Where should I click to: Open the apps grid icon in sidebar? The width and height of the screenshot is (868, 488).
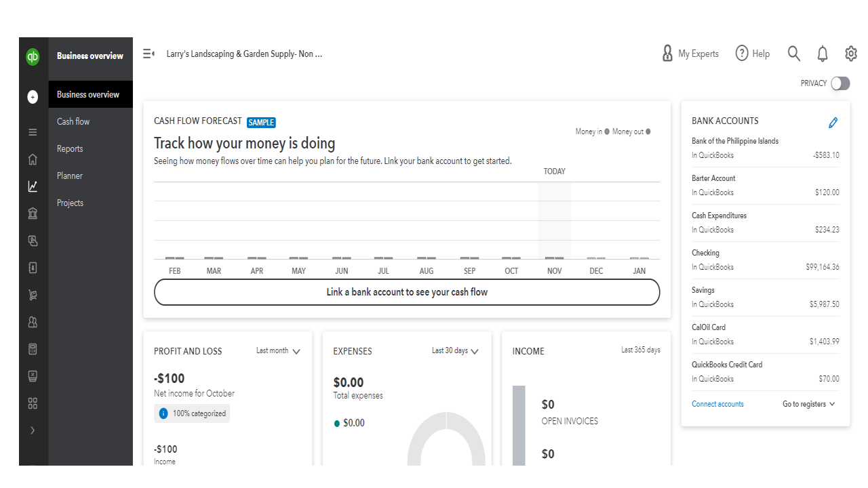(33, 403)
